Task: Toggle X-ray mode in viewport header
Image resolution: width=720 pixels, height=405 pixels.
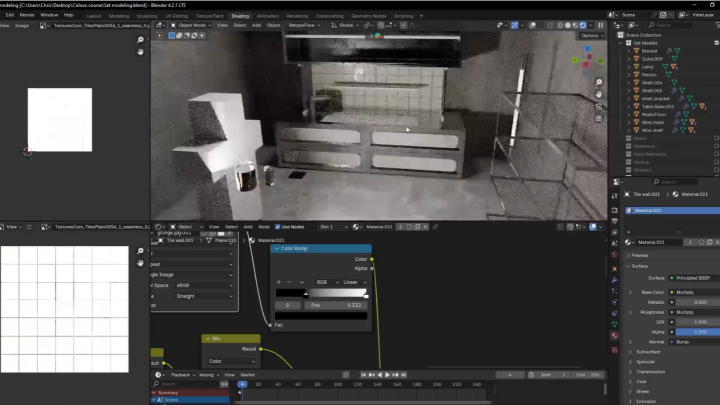Action: coord(550,25)
